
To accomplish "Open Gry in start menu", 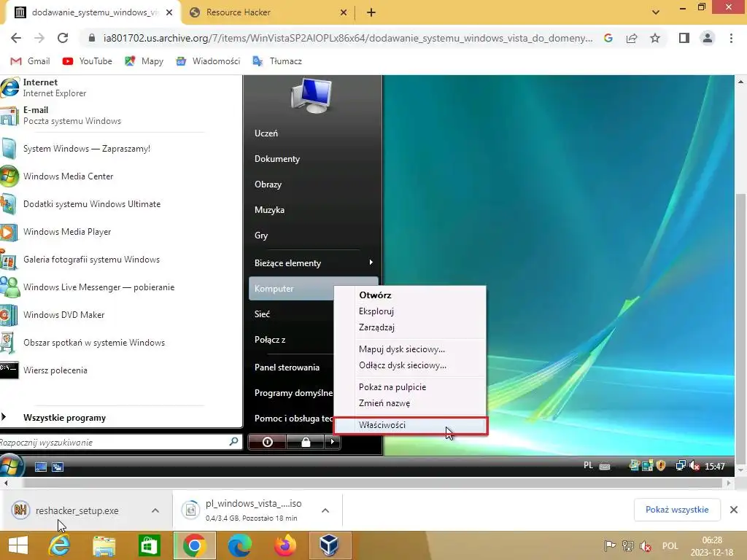I will [x=261, y=236].
